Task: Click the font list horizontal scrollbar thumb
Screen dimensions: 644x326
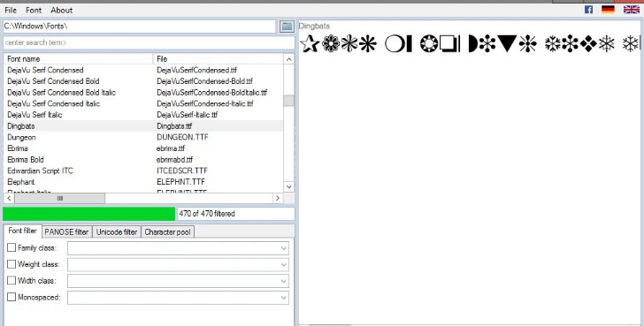Action: [60, 199]
